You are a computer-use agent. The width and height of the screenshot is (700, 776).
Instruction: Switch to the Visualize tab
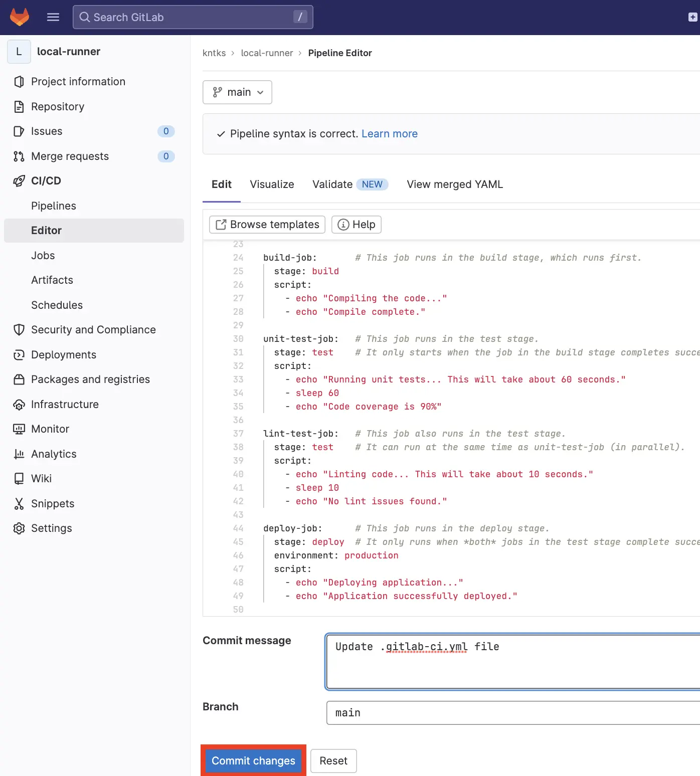[272, 184]
